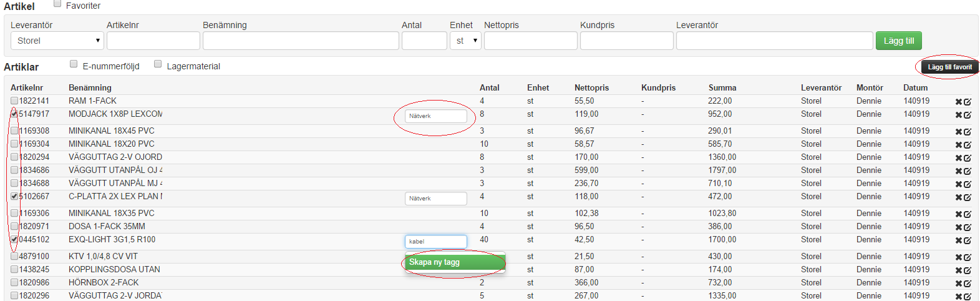This screenshot has height=301, width=980.
Task: Delete the C-PLATTA 2X LEX PLAN row
Action: 959,197
